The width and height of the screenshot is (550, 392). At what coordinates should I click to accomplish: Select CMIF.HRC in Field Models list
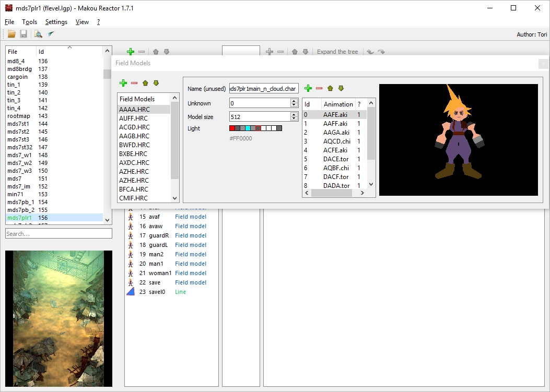pyautogui.click(x=144, y=198)
